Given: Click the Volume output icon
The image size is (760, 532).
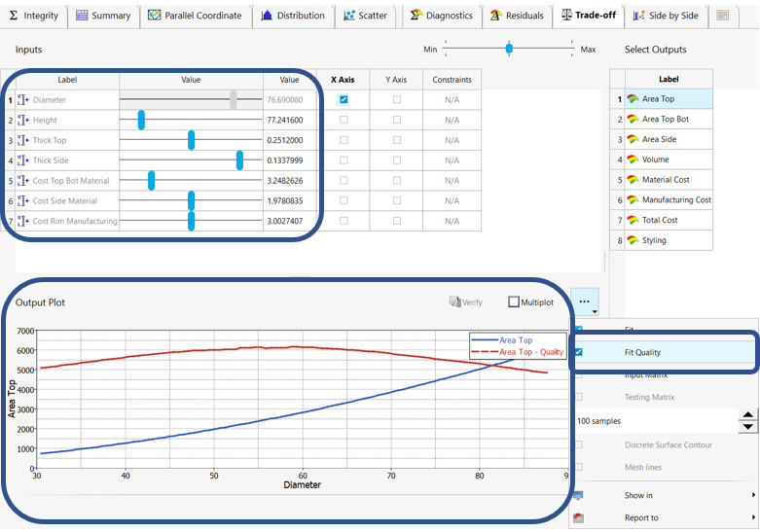Looking at the screenshot, I should 632,160.
